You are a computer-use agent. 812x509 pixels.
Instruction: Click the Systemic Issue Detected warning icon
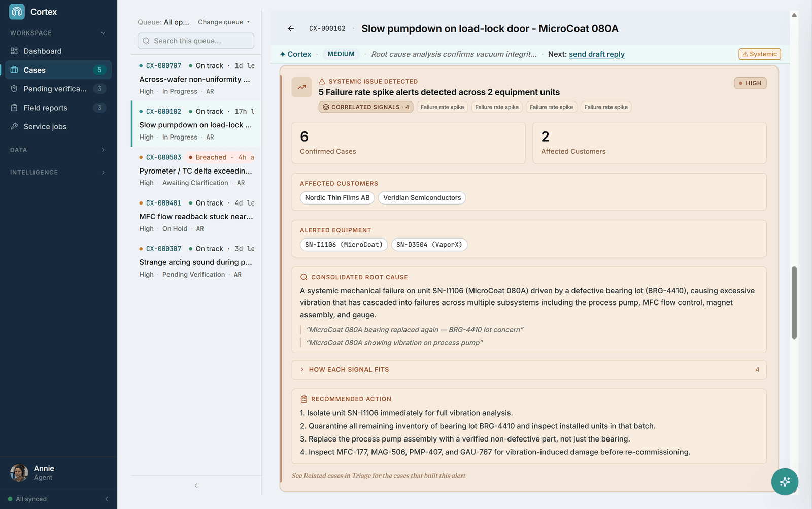322,82
